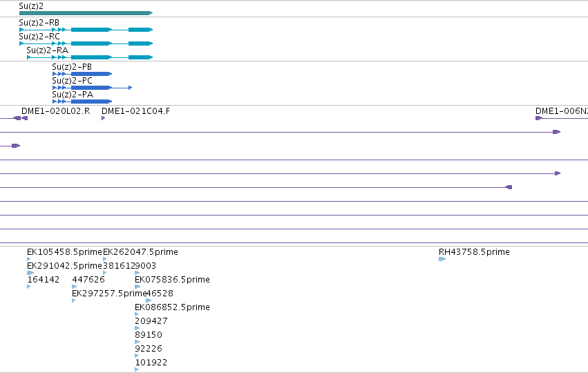Click the EK291042.5prime EST marker

tap(30, 273)
